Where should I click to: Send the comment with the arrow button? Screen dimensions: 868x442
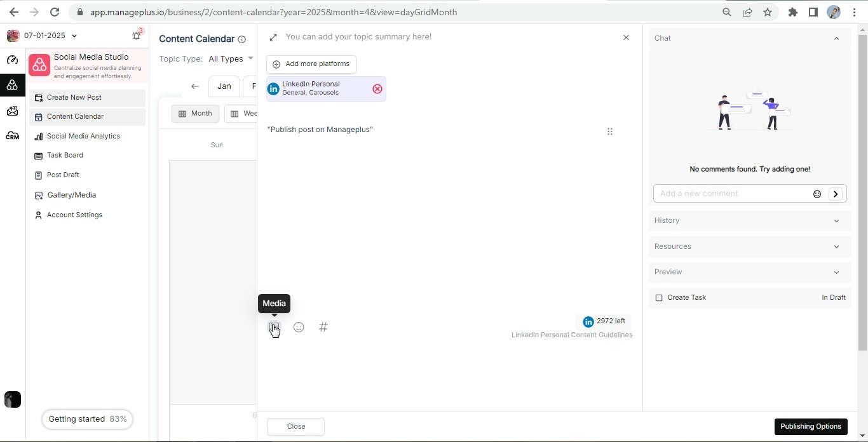click(x=836, y=194)
